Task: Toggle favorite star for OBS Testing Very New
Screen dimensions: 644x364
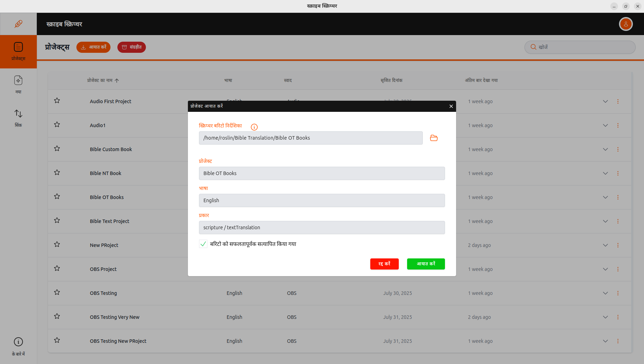Action: pos(57,316)
